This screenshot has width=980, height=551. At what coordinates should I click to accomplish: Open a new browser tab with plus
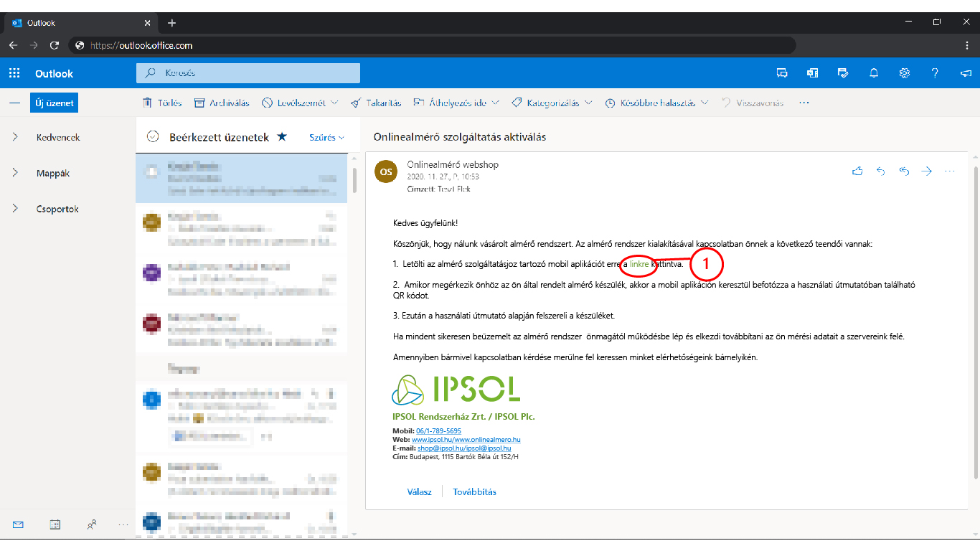point(171,23)
